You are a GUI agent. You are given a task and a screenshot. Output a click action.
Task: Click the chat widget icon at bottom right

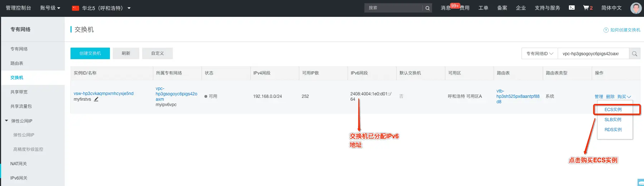(x=641, y=182)
